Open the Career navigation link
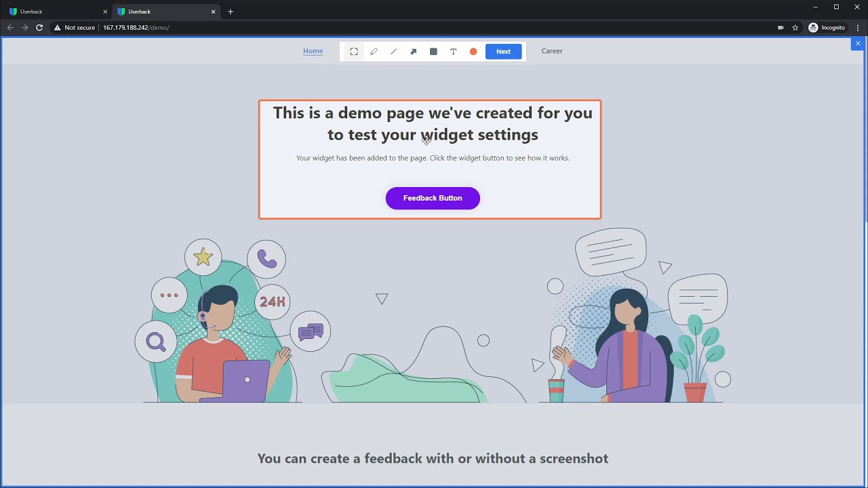 click(552, 51)
